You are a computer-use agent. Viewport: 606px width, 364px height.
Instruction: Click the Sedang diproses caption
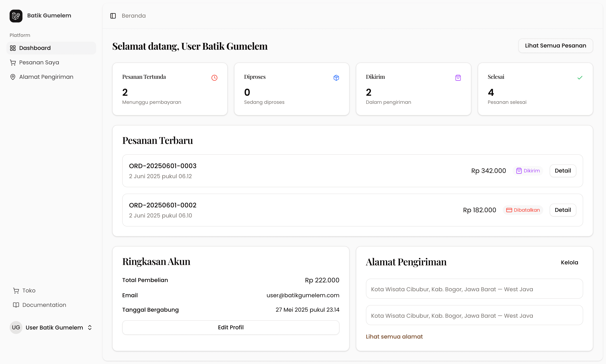point(264,102)
